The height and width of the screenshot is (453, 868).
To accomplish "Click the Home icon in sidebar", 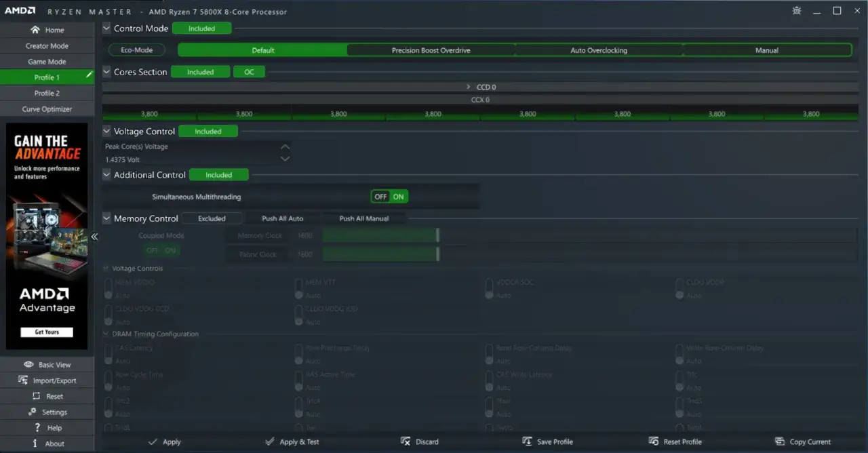I will 35,30.
